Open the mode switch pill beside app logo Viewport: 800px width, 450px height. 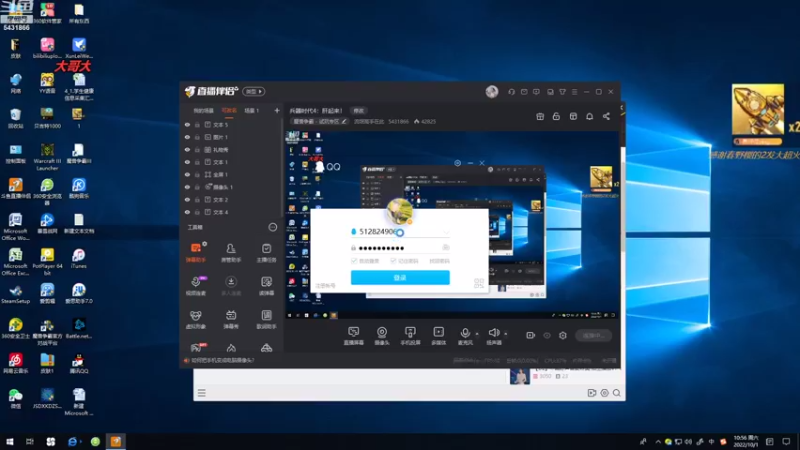point(254,91)
